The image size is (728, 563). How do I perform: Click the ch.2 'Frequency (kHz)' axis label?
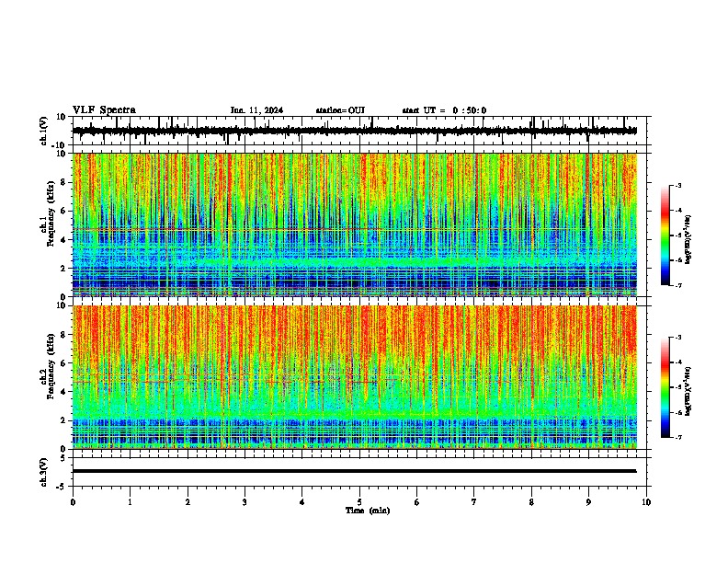point(51,366)
